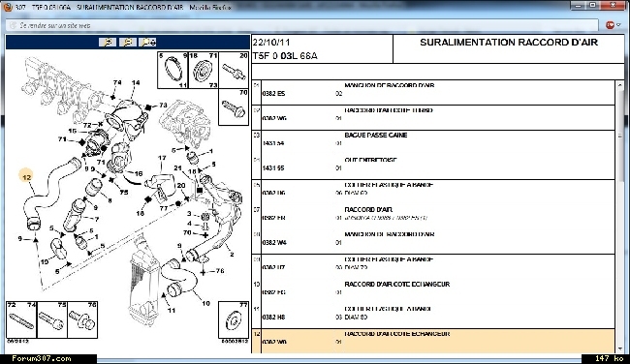The width and height of the screenshot is (630, 364).
Task: Select the highlighted row 12 in parts list
Action: [433, 341]
